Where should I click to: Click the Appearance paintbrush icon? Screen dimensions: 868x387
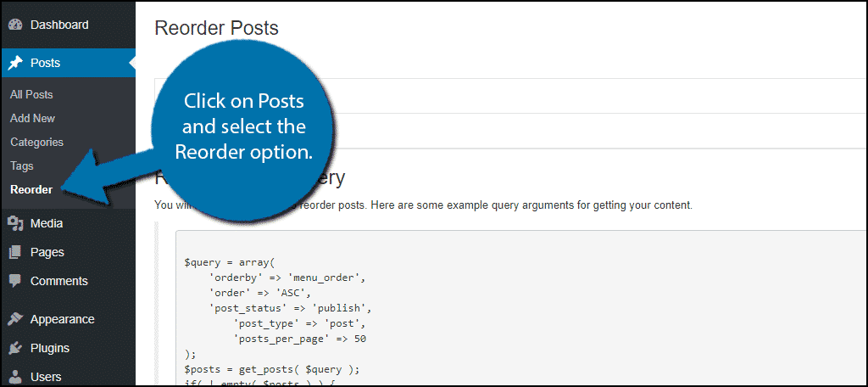pyautogui.click(x=15, y=319)
